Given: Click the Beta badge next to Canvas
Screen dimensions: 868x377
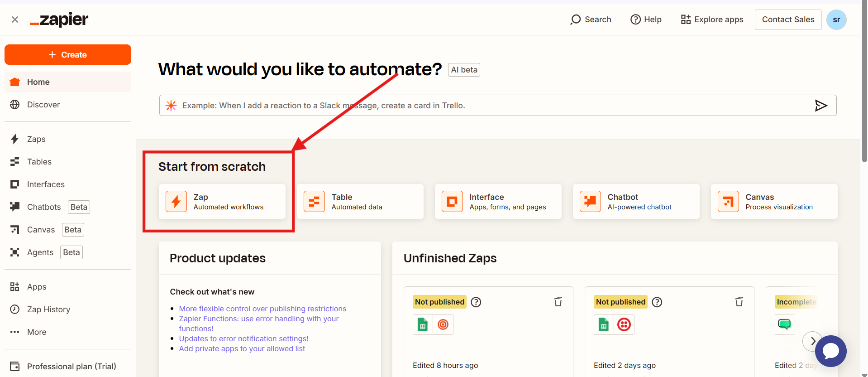Looking at the screenshot, I should 73,230.
